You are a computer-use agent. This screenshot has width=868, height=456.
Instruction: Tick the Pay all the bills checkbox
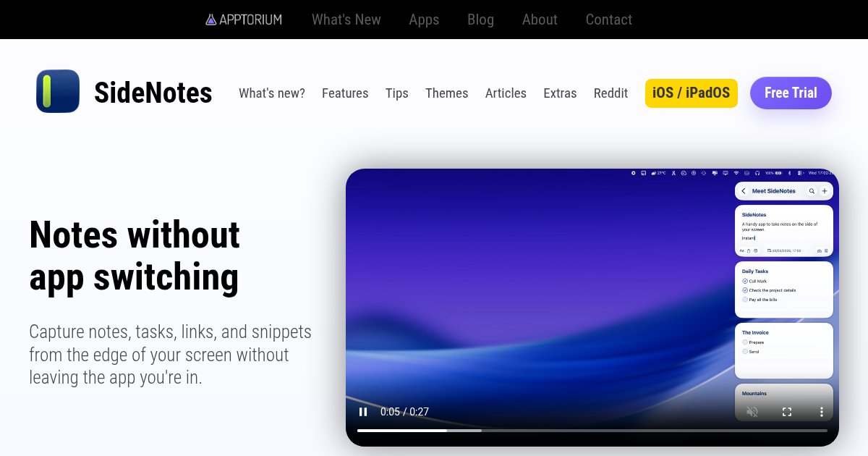click(745, 300)
